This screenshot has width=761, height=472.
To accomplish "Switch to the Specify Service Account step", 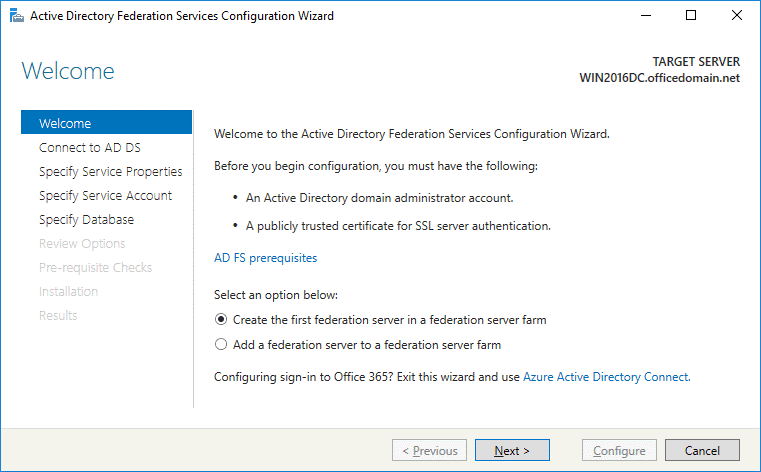I will 105,196.
